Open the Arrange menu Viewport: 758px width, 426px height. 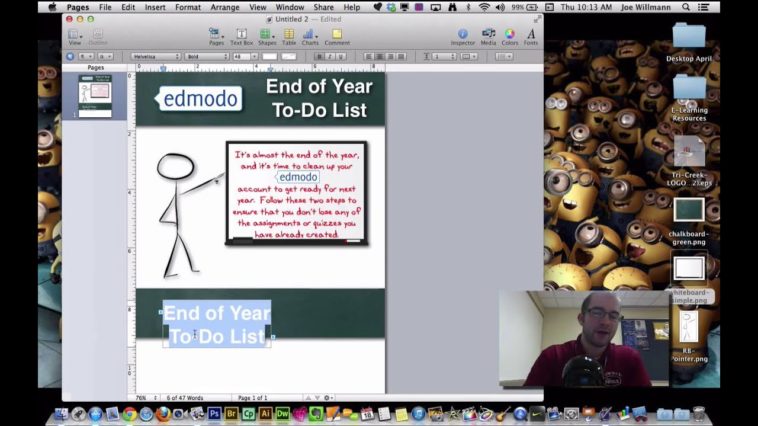[225, 7]
